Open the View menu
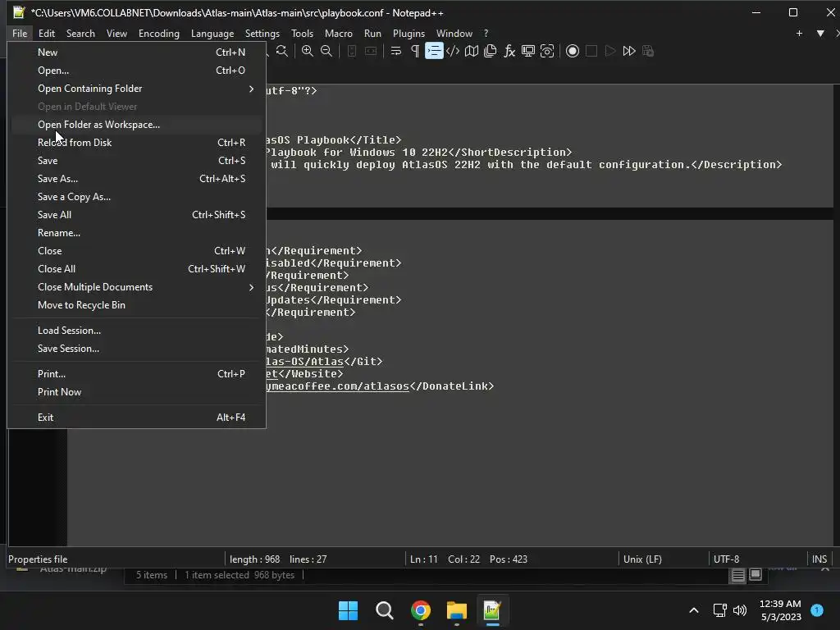The width and height of the screenshot is (840, 630). coord(116,33)
